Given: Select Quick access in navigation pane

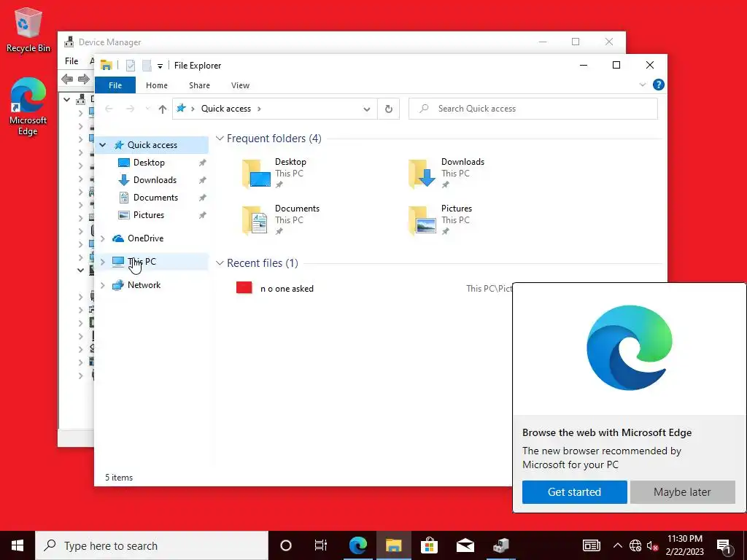Looking at the screenshot, I should [x=152, y=145].
